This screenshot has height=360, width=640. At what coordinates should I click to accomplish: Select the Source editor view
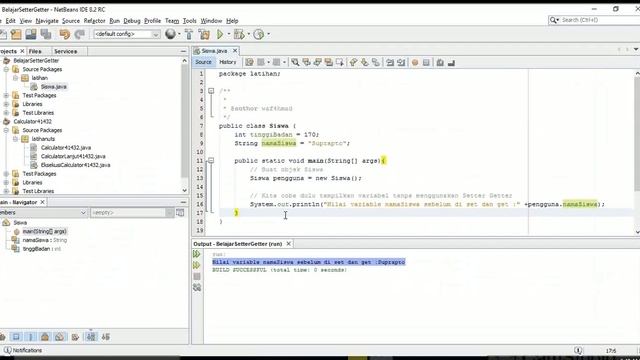(x=203, y=62)
